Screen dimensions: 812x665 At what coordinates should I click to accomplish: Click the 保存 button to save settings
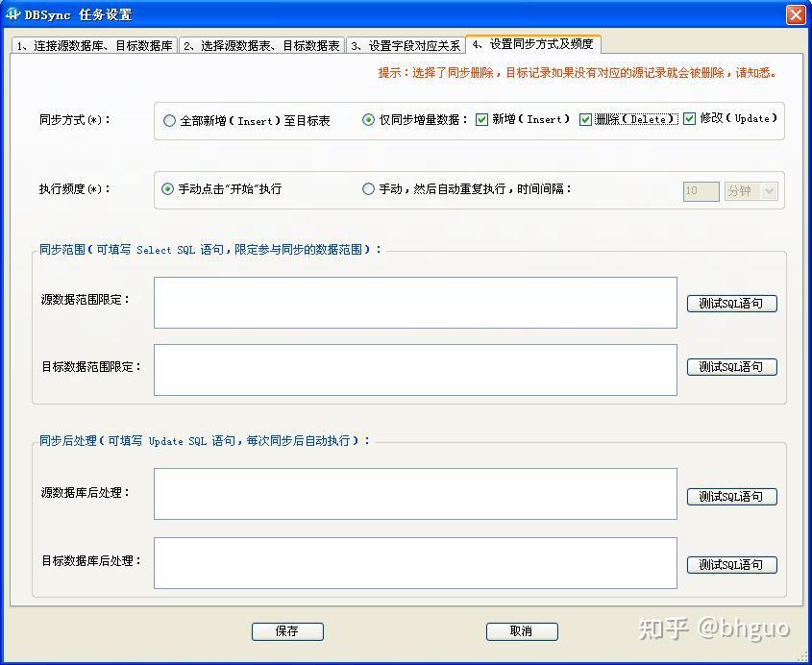tap(287, 631)
